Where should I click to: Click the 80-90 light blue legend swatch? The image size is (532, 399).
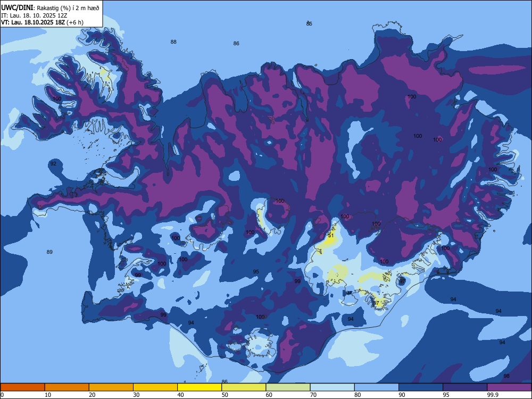(377, 387)
